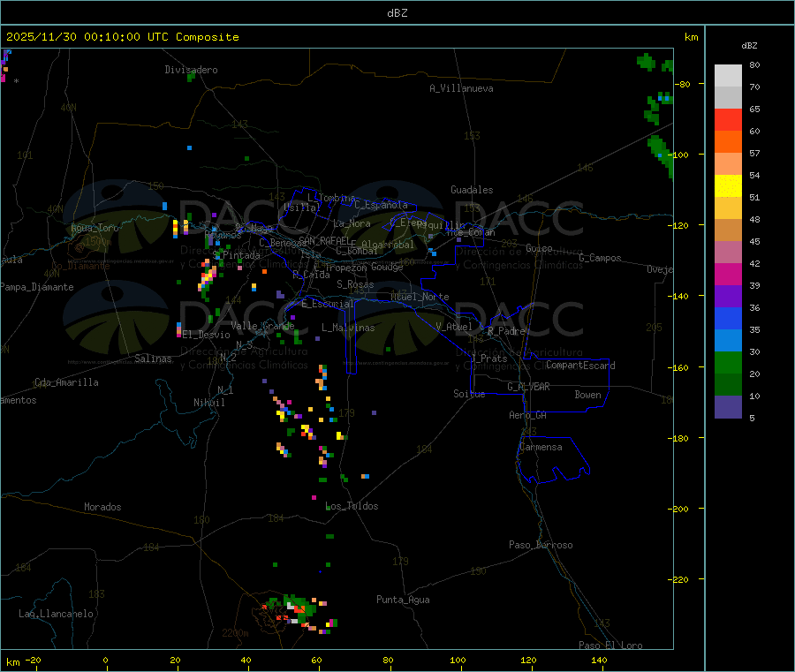Click the 100 tick on horizontal axis
Image resolution: width=795 pixels, height=672 pixels.
[x=458, y=660]
